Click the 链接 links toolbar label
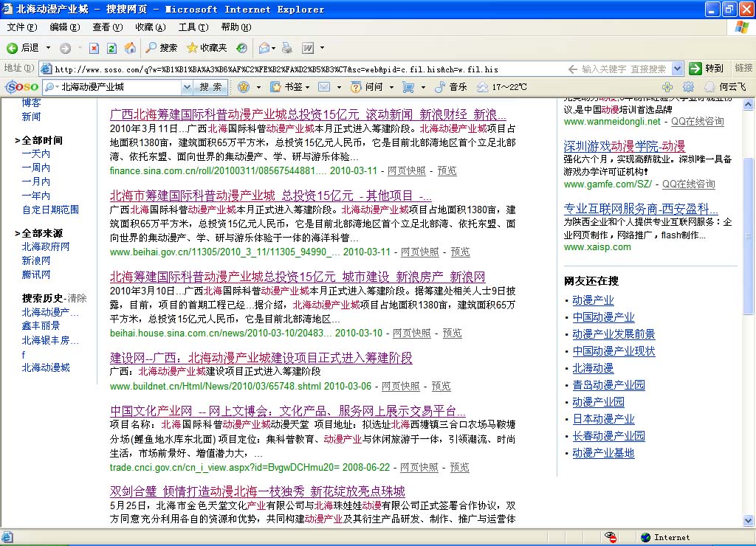Screen dimensions: 756x546 pyautogui.click(x=744, y=69)
